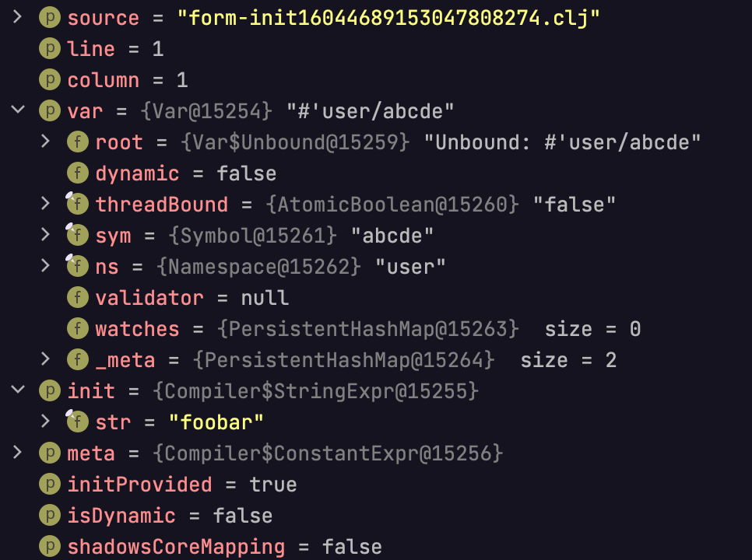Expand the source node
Image resolution: width=752 pixels, height=560 pixels.
tap(17, 17)
